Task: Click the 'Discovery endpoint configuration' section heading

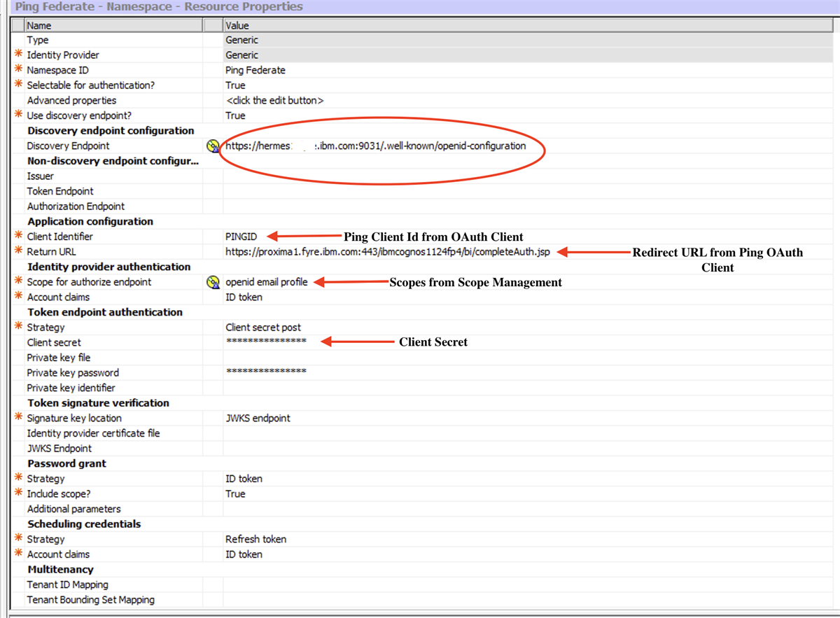Action: [x=111, y=131]
